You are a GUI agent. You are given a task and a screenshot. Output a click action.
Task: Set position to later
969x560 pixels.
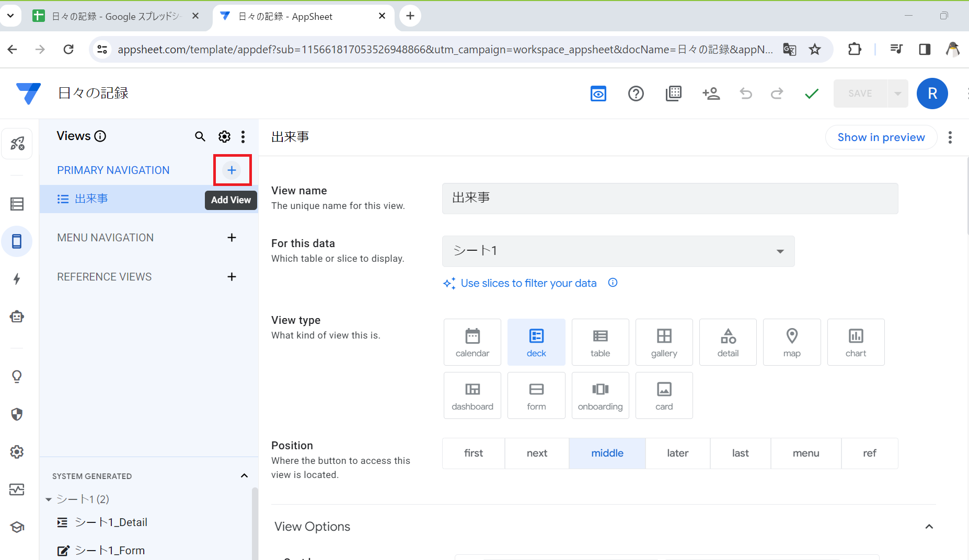click(x=678, y=453)
